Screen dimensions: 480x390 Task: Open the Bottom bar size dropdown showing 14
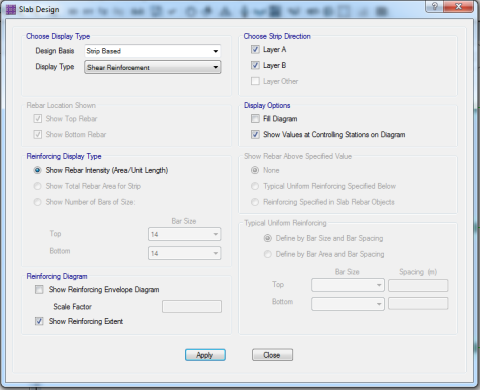click(x=184, y=253)
